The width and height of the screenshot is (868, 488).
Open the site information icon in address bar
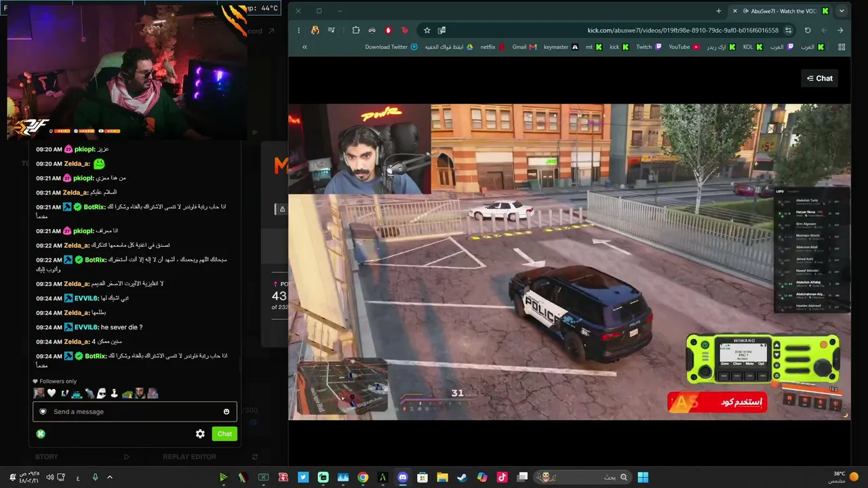[788, 30]
